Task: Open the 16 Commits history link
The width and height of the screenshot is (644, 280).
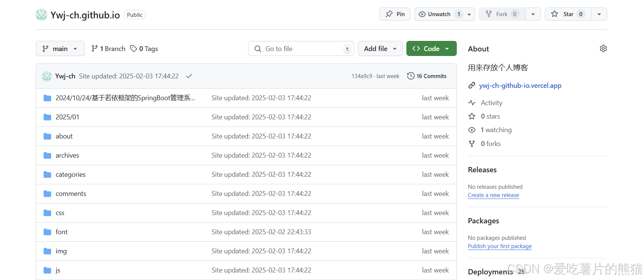Action: [x=427, y=76]
